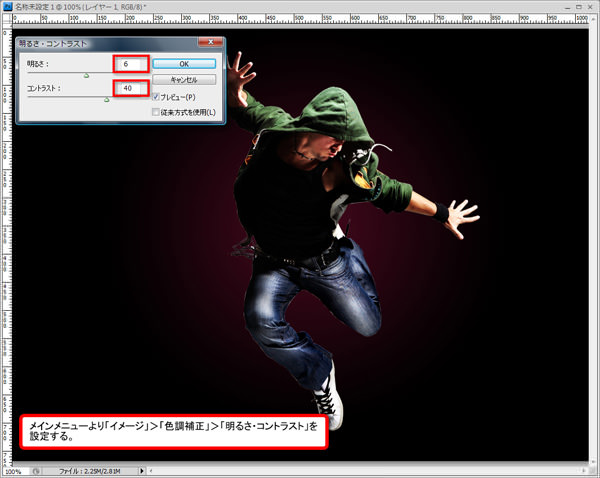This screenshot has width=600, height=478.
Task: Click the ファイル size readout in status bar
Action: (88, 470)
